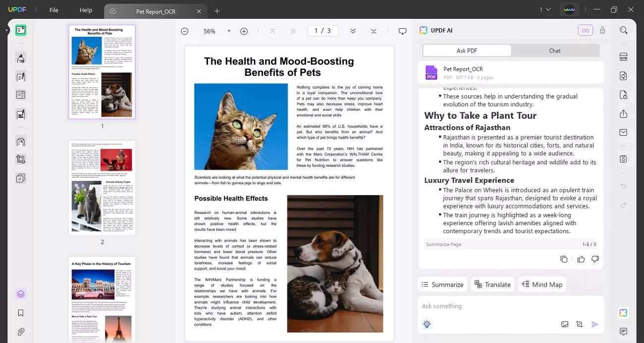Open the File menu

(54, 10)
